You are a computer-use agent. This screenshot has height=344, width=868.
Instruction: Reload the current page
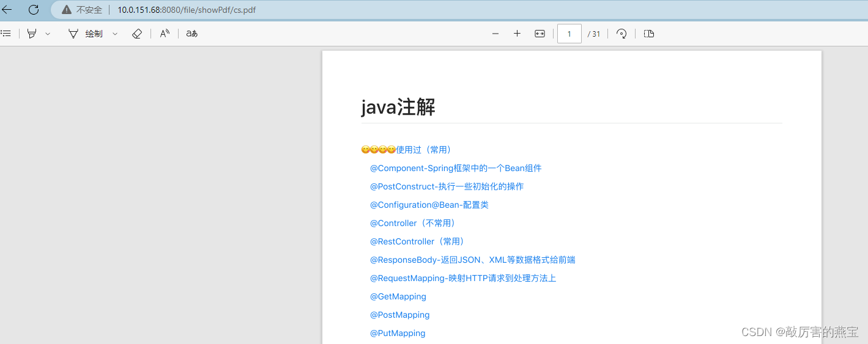34,10
